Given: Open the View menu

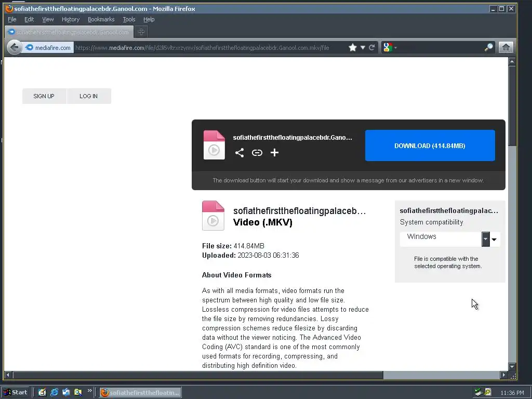Looking at the screenshot, I should (48, 19).
